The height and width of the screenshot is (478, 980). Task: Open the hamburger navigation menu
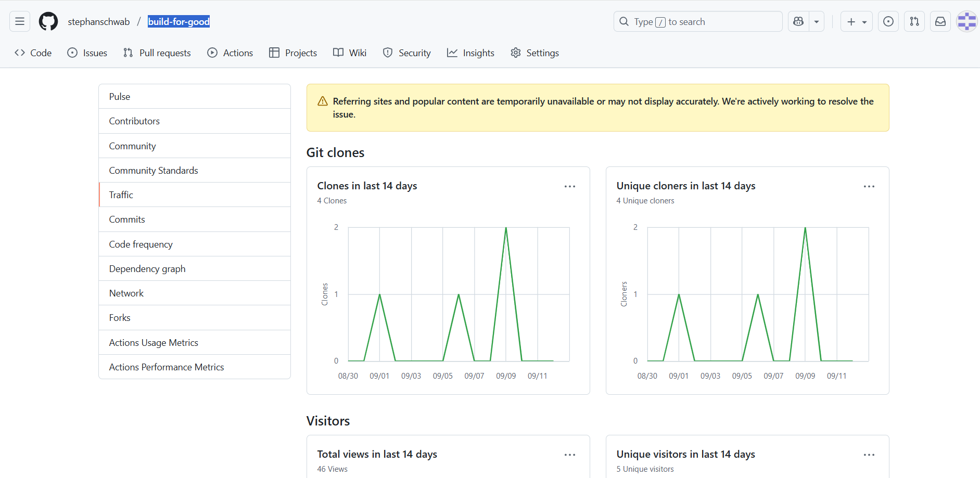20,21
